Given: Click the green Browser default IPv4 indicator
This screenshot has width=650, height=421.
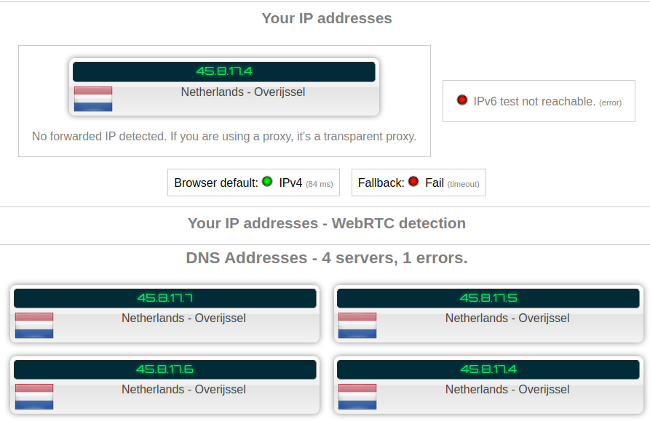Looking at the screenshot, I should click(267, 182).
